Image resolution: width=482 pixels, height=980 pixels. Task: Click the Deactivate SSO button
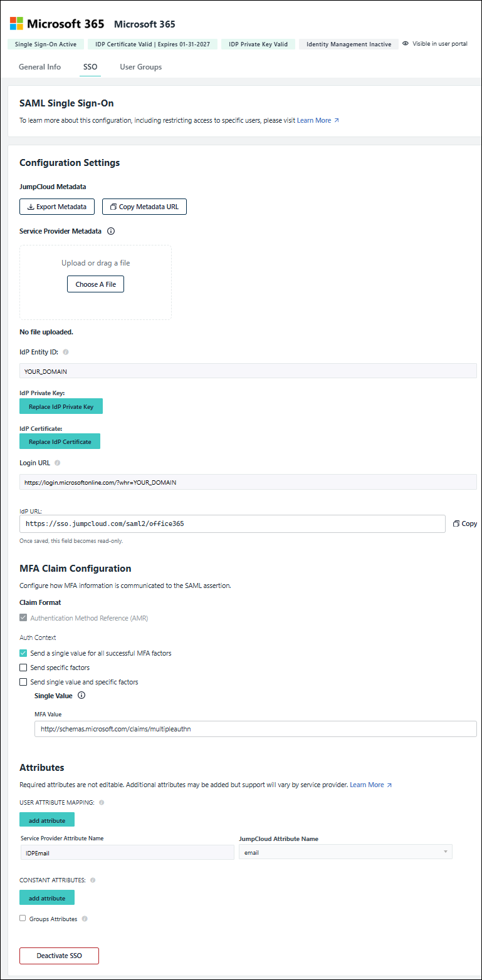coord(58,956)
